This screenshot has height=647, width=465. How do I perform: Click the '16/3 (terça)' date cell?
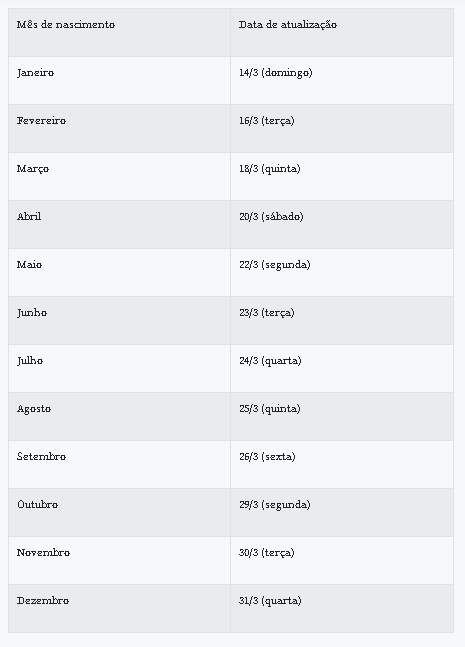point(342,129)
